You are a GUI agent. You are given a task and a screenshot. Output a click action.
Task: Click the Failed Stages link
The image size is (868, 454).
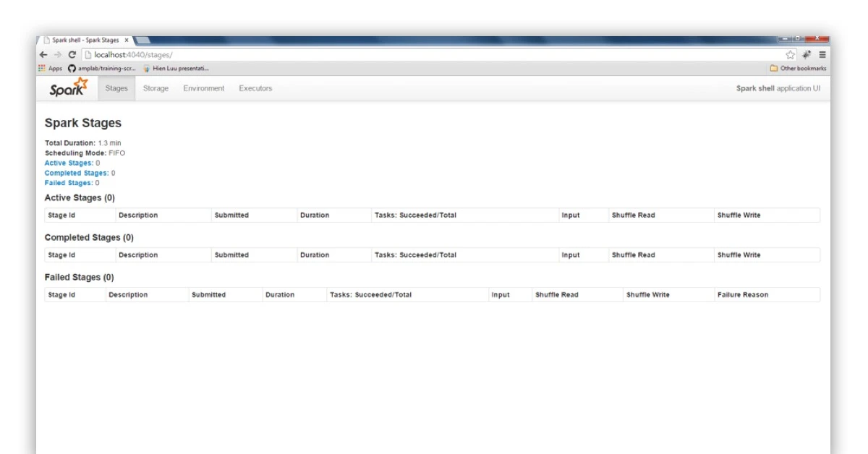point(69,184)
